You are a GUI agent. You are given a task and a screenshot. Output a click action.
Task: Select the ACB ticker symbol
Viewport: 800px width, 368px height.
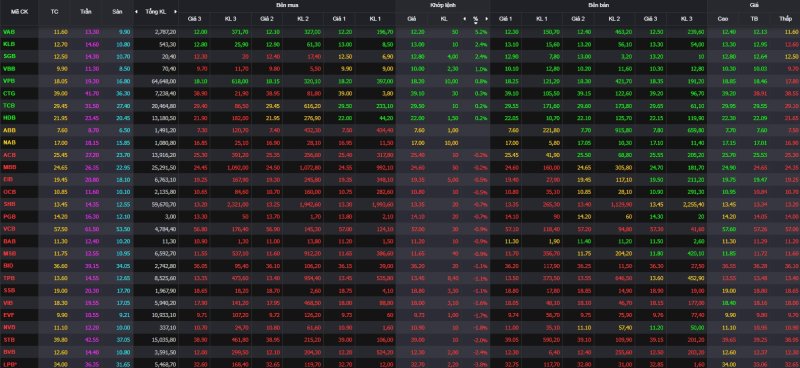click(9, 154)
